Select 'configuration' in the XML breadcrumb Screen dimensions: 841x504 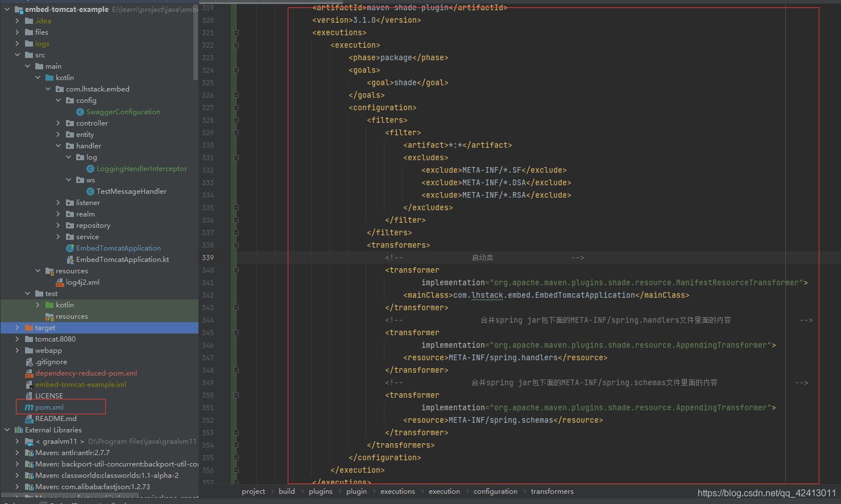coord(495,491)
